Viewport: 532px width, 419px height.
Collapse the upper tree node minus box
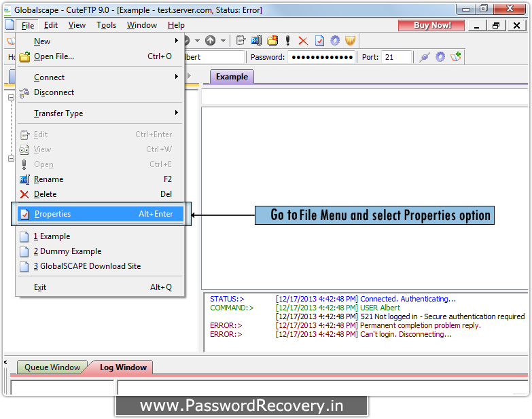11,98
